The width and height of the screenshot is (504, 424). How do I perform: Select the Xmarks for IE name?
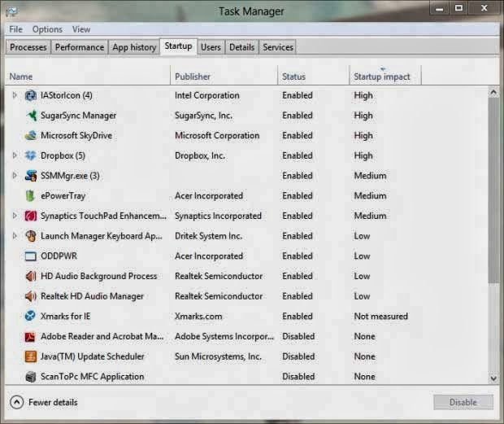point(66,317)
